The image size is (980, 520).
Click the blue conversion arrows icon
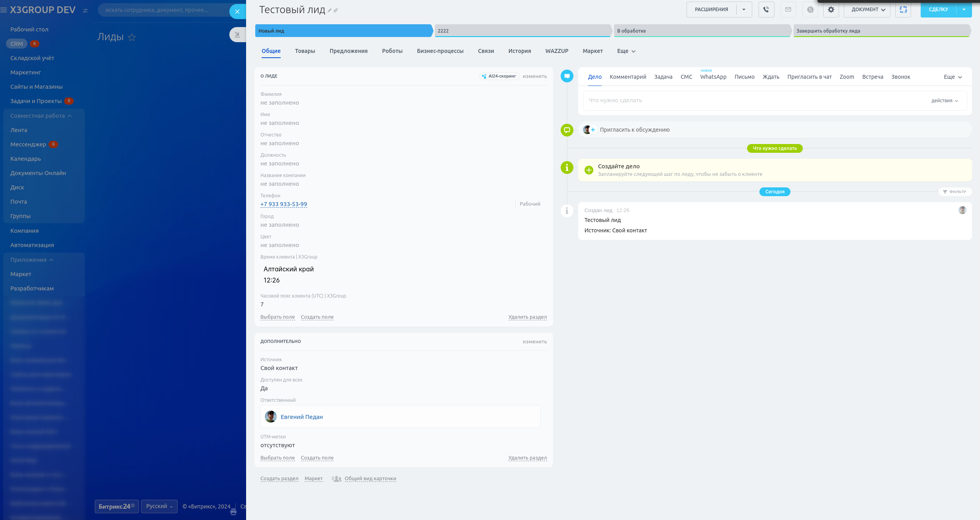tap(903, 10)
